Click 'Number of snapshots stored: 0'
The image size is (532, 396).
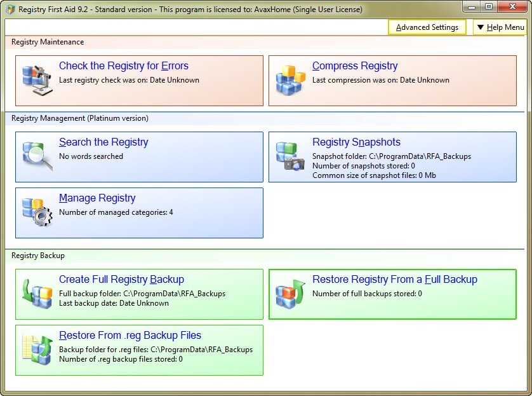pyautogui.click(x=363, y=166)
